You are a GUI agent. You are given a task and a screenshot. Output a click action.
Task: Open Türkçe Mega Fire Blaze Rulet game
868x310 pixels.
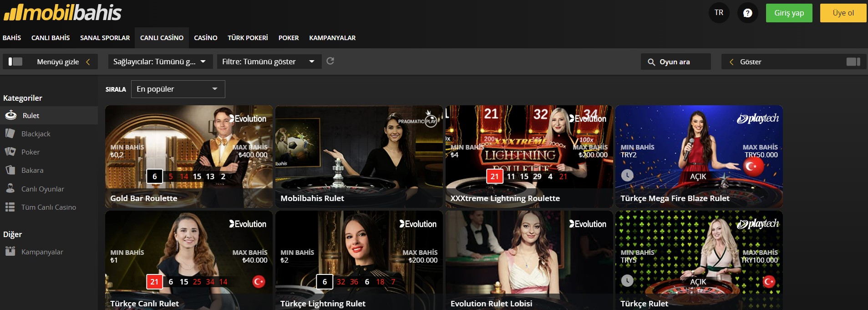(699, 157)
